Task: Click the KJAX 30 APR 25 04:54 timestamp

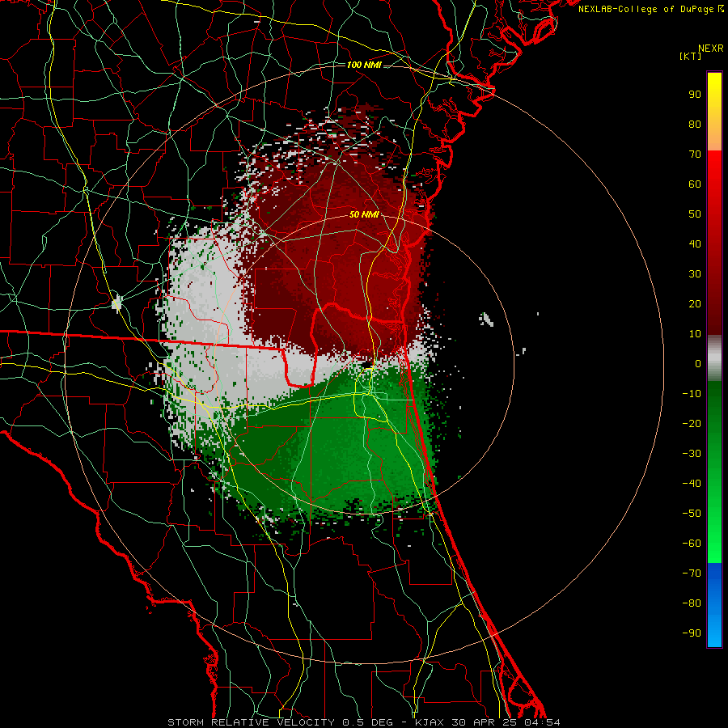Action: 488,722
